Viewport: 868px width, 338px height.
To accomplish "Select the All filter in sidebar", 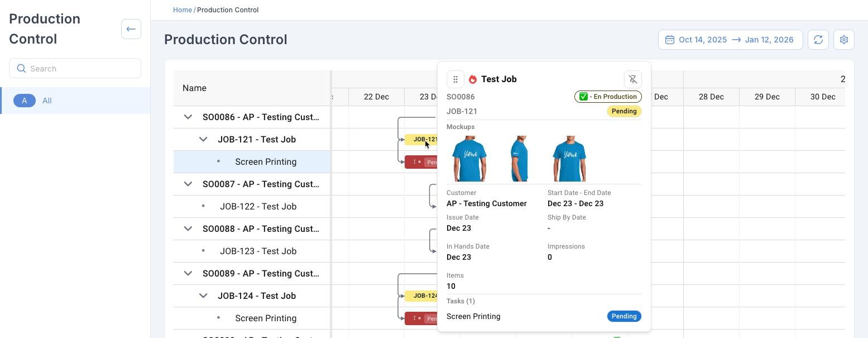I will tap(47, 101).
